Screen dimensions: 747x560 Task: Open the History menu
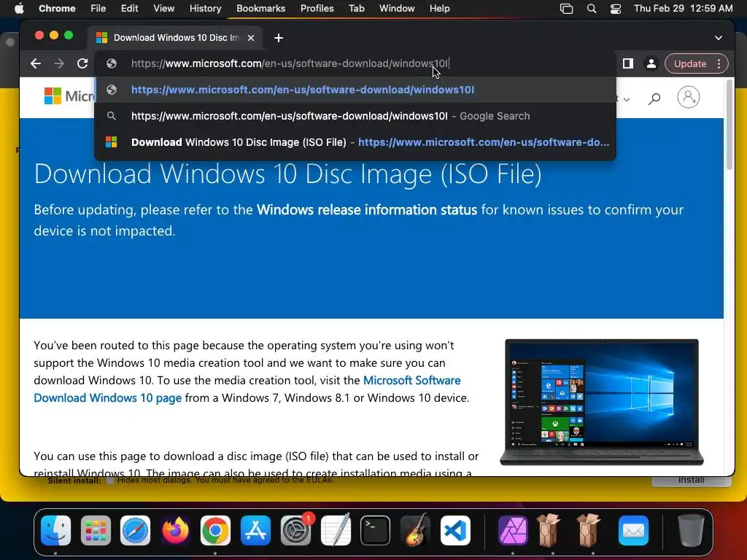point(205,8)
